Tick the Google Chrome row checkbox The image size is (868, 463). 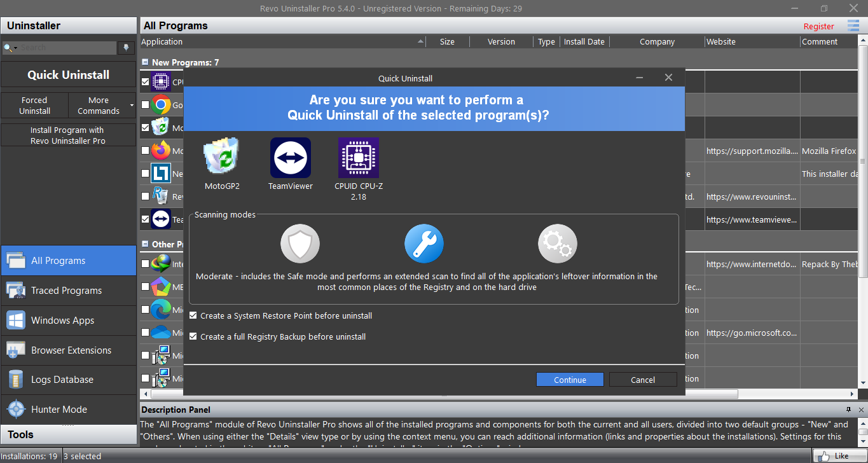click(146, 105)
